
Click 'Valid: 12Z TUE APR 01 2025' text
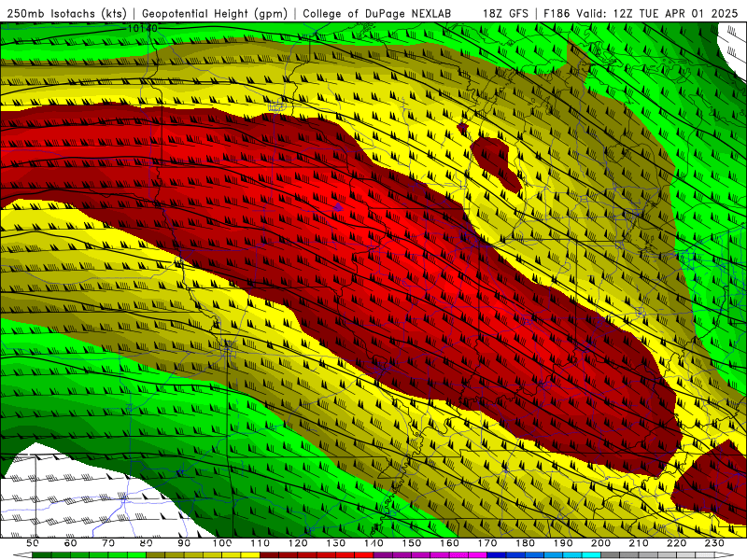(657, 13)
